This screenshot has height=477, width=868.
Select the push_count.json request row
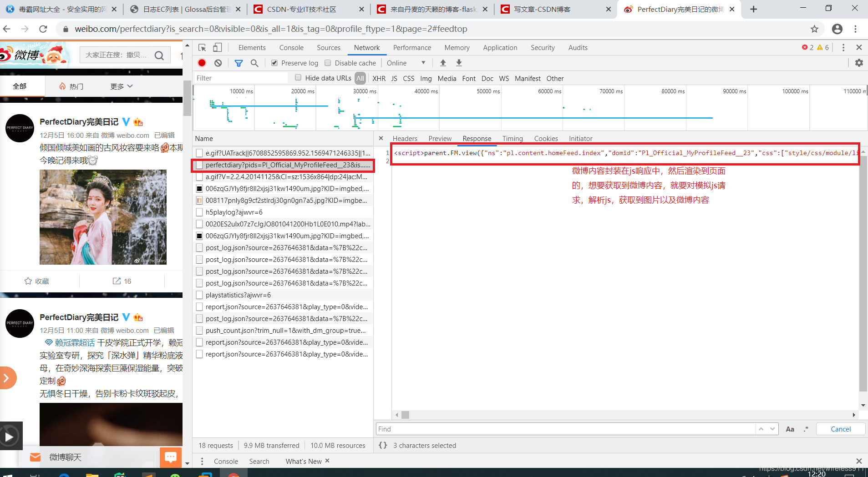[283, 331]
